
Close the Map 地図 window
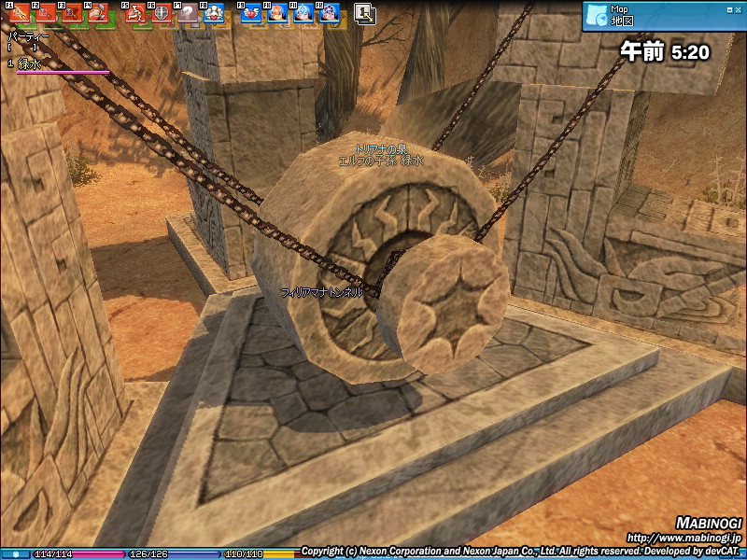click(739, 10)
